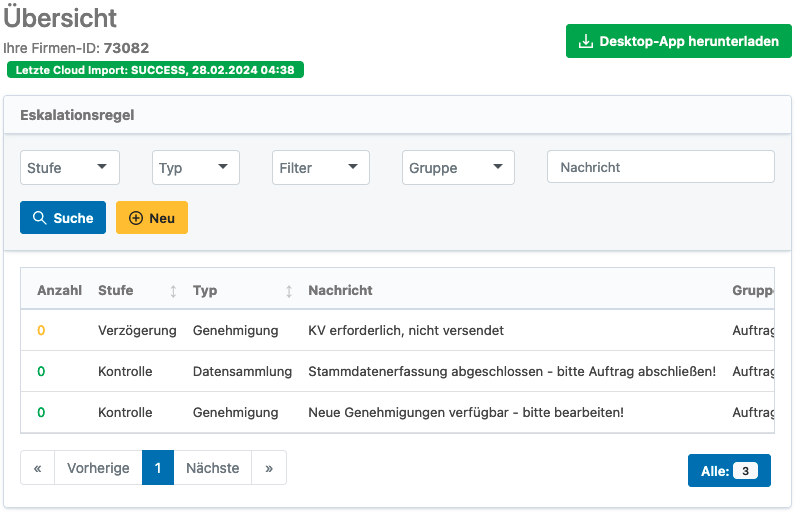Select page 1 in pagination
The width and height of the screenshot is (796, 512).
[x=158, y=468]
